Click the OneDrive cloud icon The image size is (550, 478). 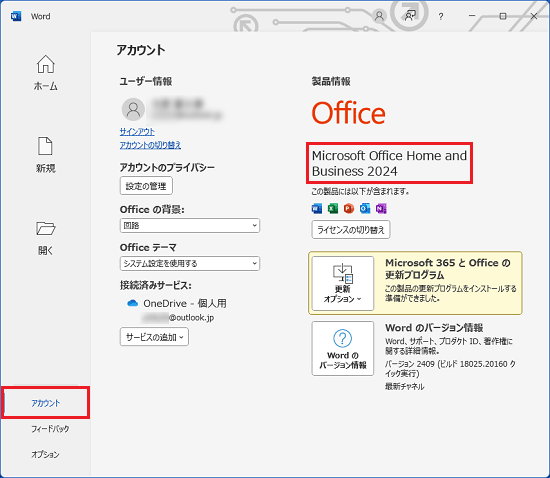[x=132, y=303]
